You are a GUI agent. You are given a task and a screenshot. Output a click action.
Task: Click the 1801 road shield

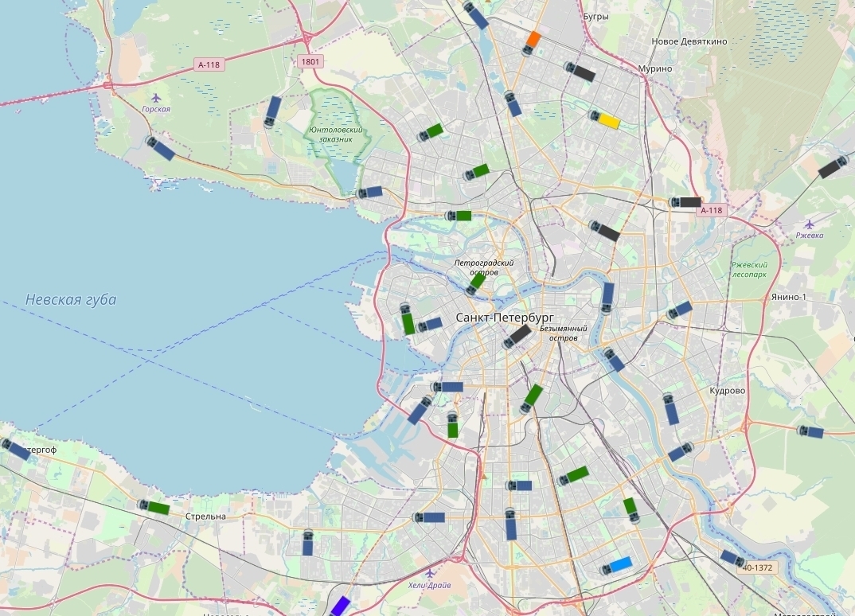310,61
